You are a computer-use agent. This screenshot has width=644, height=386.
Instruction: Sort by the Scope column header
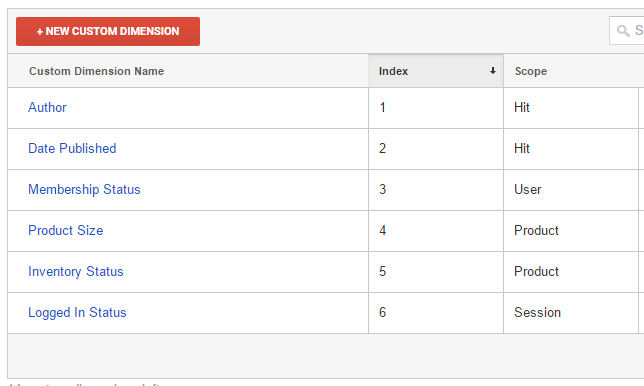point(531,71)
